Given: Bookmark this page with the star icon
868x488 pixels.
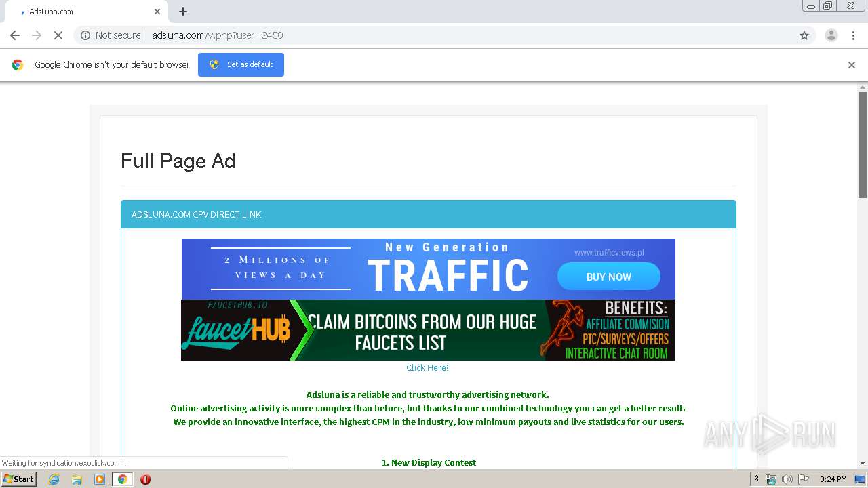Looking at the screenshot, I should click(x=804, y=35).
